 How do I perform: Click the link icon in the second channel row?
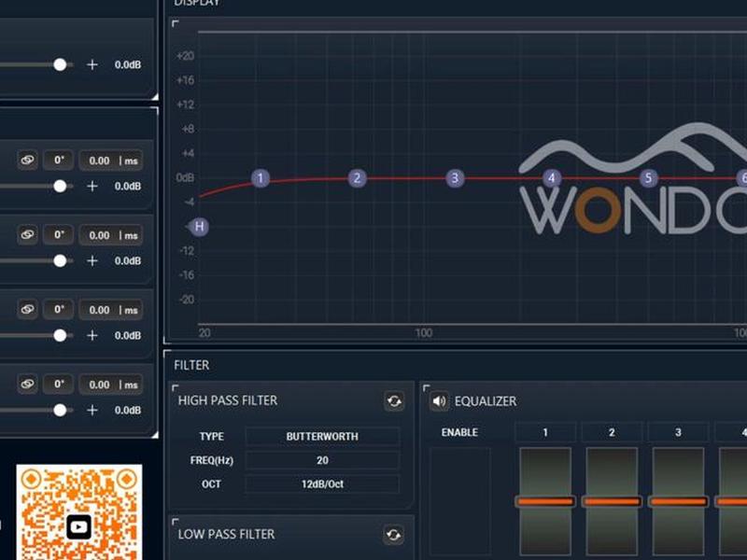[27, 235]
